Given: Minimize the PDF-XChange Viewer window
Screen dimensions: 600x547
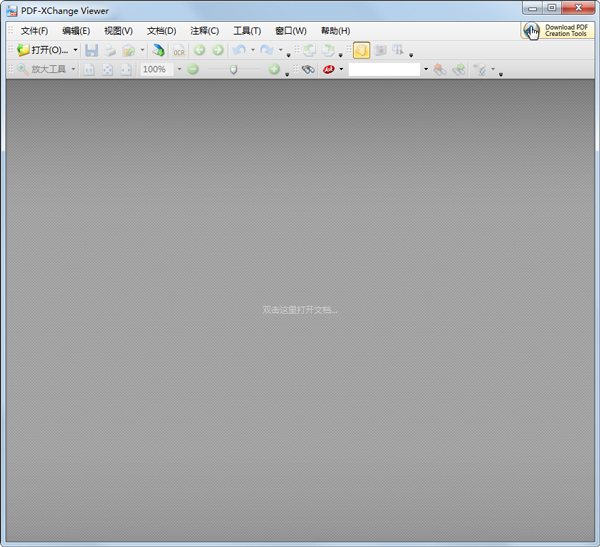Looking at the screenshot, I should point(533,8).
